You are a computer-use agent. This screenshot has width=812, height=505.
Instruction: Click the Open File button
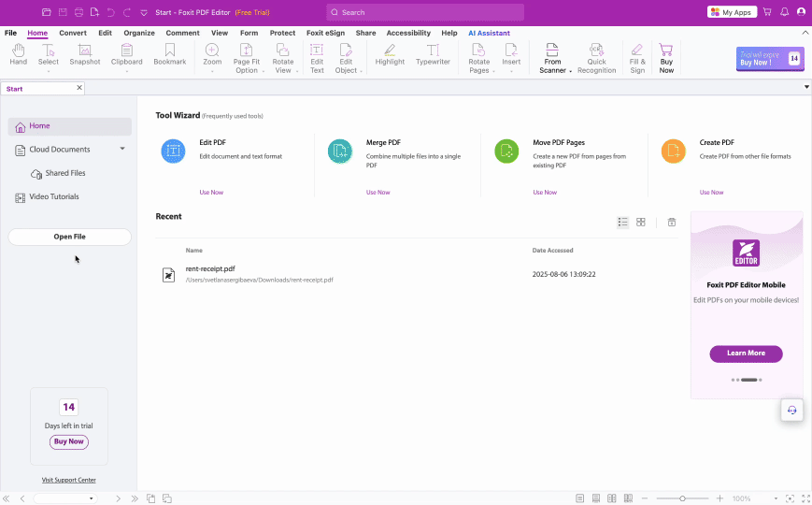(x=70, y=237)
